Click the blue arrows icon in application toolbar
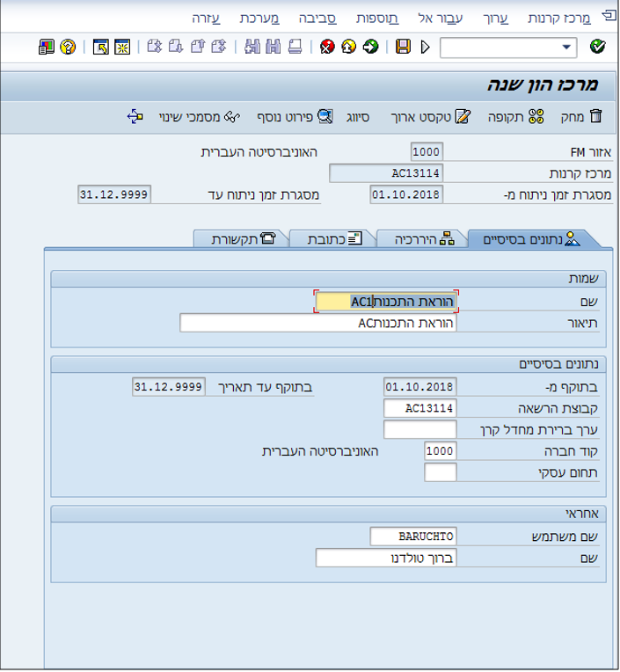This screenshot has height=672, width=620. coord(135,117)
